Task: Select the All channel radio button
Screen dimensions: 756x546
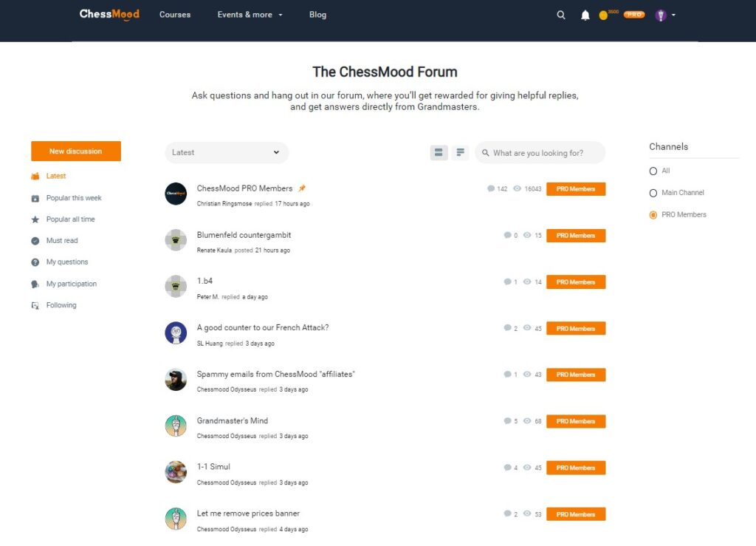Action: point(653,171)
